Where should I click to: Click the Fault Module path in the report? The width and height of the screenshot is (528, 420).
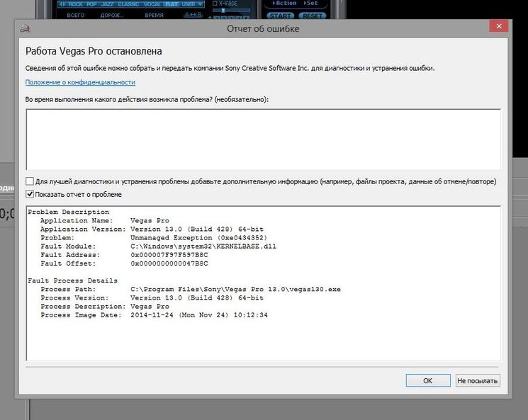(203, 246)
